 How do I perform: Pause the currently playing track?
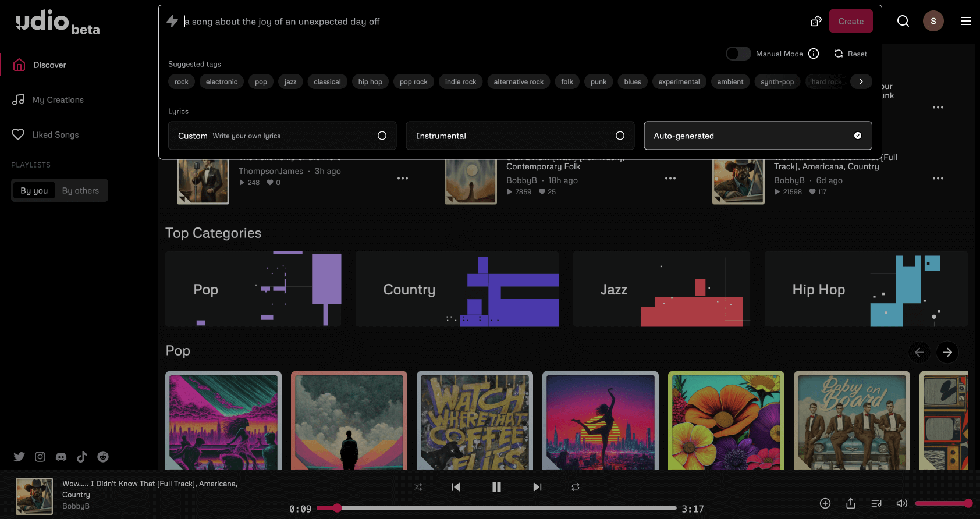pyautogui.click(x=496, y=487)
